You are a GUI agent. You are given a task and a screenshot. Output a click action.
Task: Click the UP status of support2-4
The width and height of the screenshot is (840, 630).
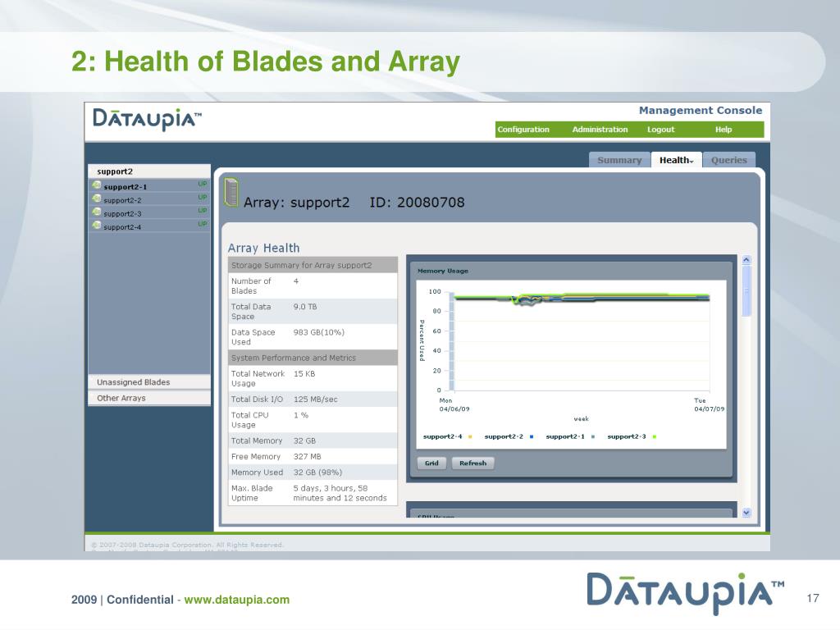[203, 224]
